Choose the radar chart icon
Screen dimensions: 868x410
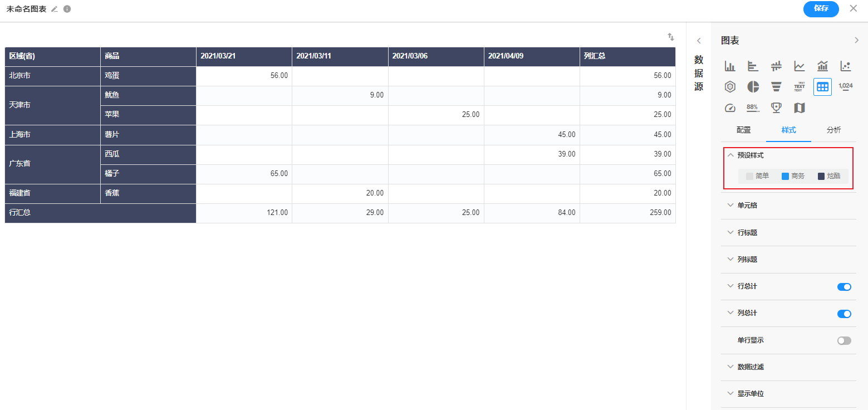point(730,87)
